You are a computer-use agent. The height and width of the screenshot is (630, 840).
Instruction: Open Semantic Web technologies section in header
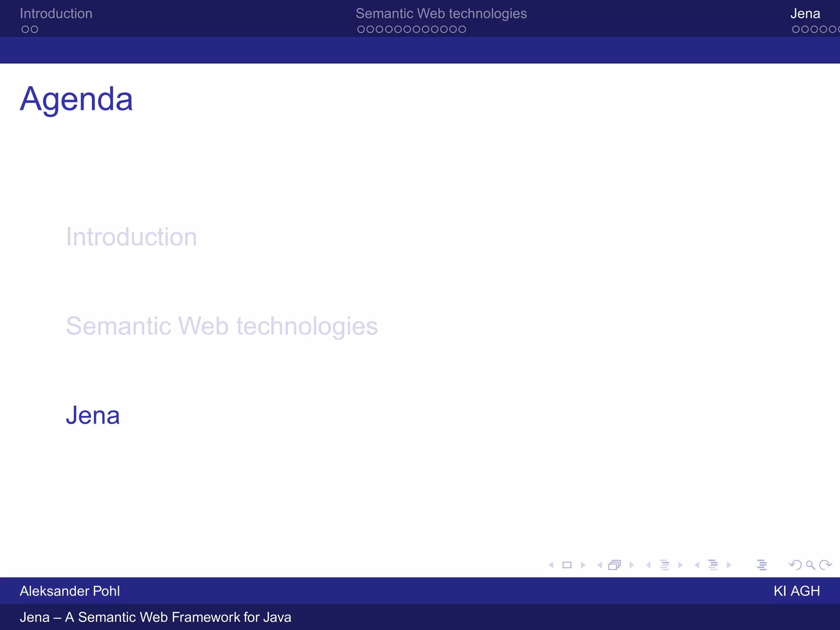pos(441,14)
